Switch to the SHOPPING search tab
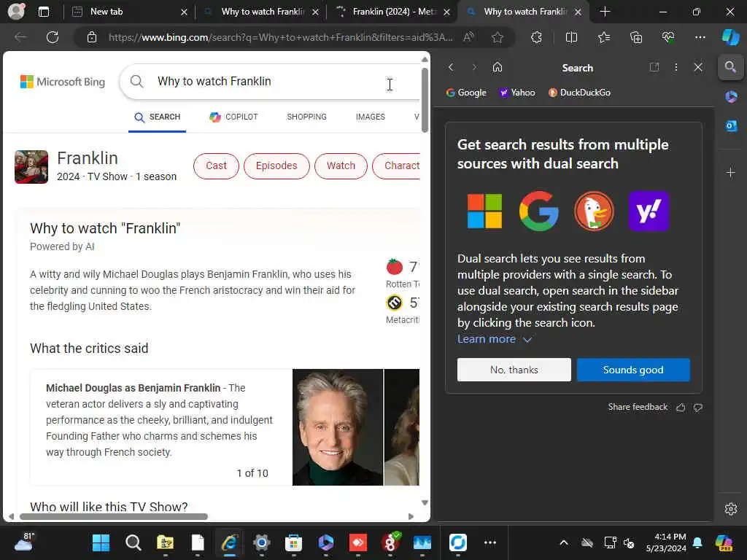 click(x=307, y=117)
